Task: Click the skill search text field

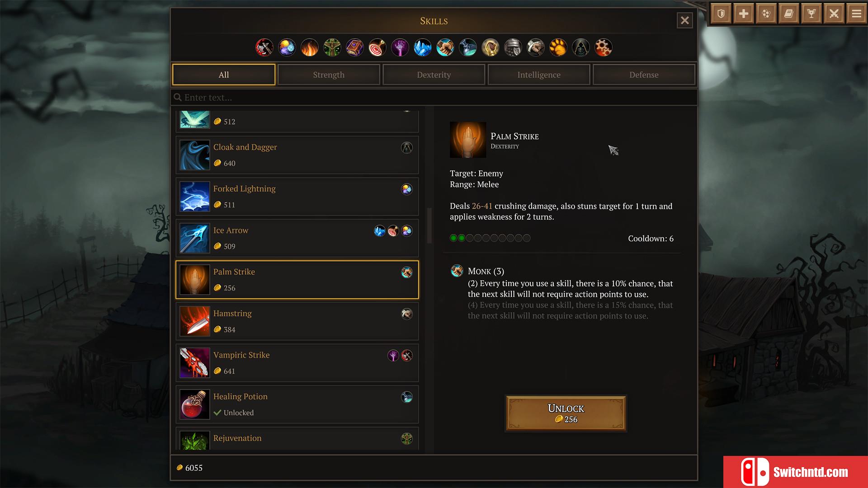Action: pyautogui.click(x=434, y=97)
